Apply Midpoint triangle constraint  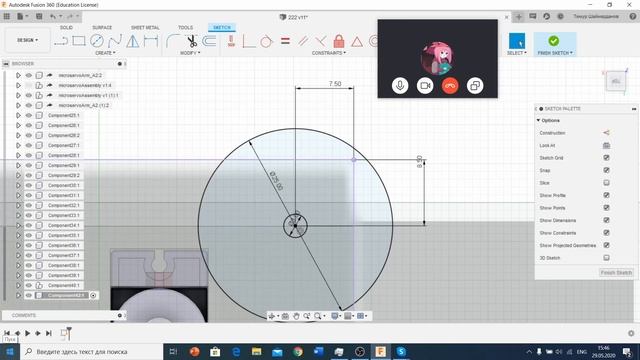[x=357, y=42]
